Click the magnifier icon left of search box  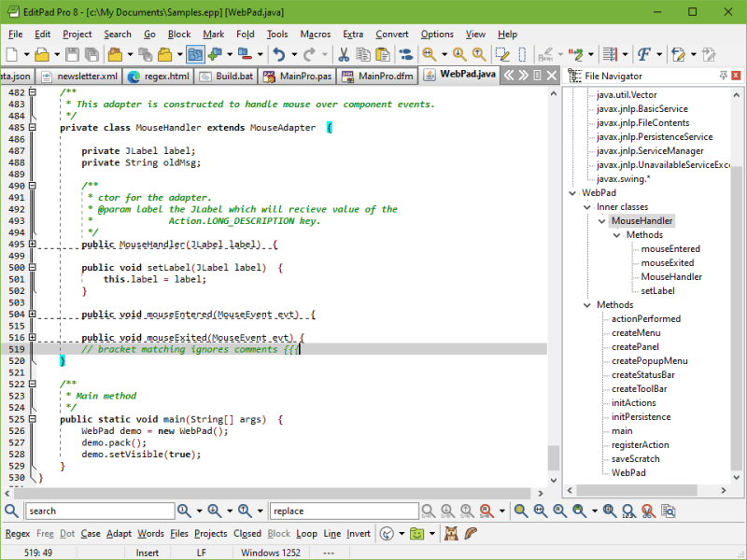[x=11, y=511]
